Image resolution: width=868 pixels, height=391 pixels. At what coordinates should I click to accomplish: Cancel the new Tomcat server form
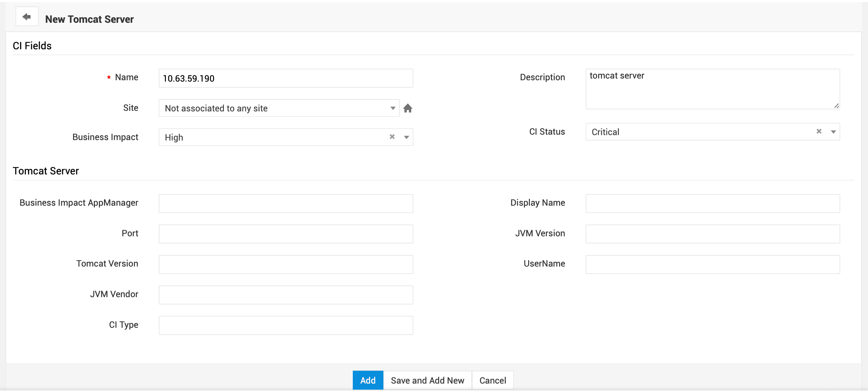(x=492, y=380)
